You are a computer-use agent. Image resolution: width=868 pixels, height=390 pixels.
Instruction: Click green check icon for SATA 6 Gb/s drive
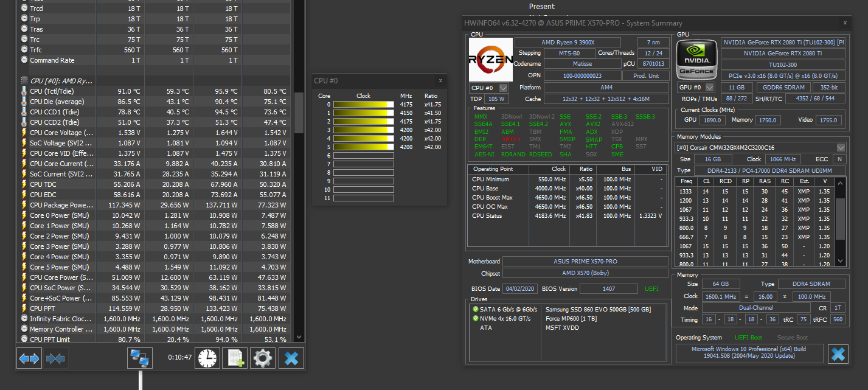(476, 310)
